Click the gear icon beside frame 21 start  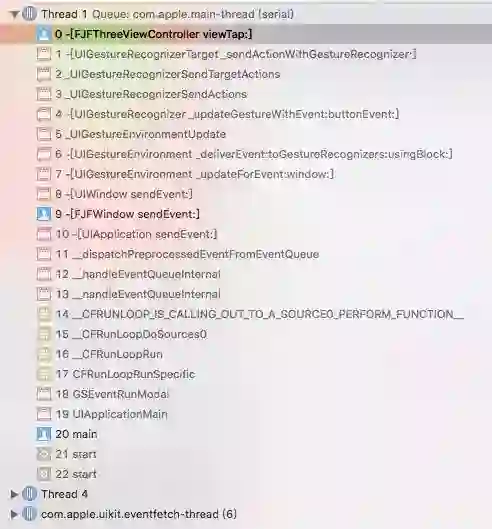point(44,454)
